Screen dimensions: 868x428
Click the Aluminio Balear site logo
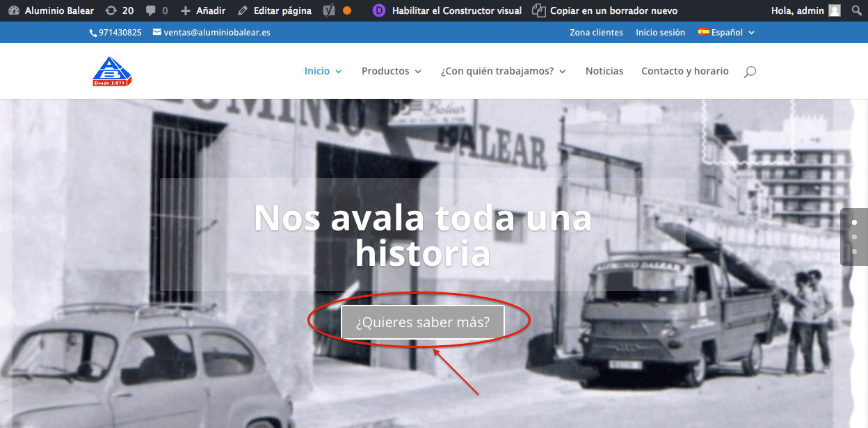112,71
